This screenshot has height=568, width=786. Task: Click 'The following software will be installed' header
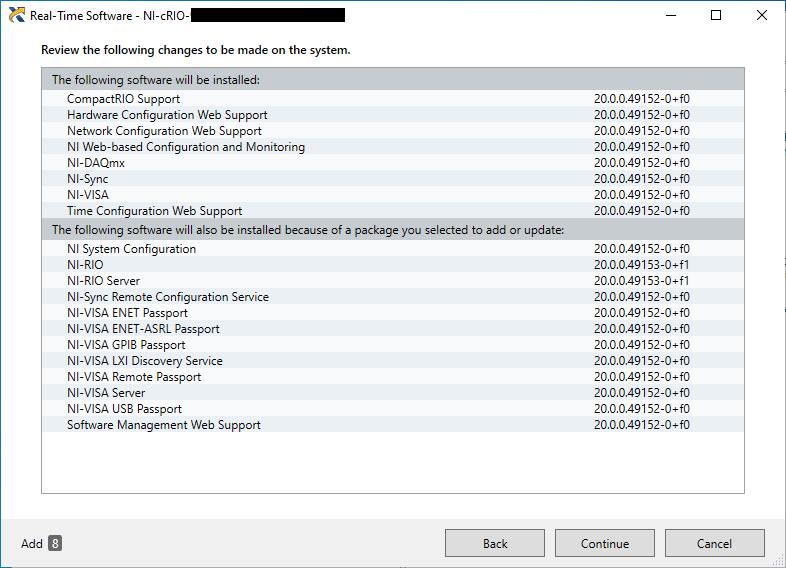156,80
